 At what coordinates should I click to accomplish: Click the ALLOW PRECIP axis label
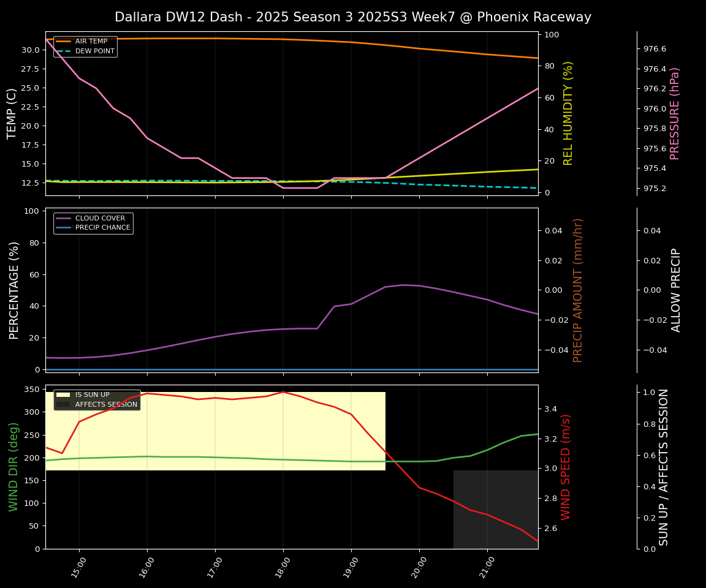(x=675, y=290)
